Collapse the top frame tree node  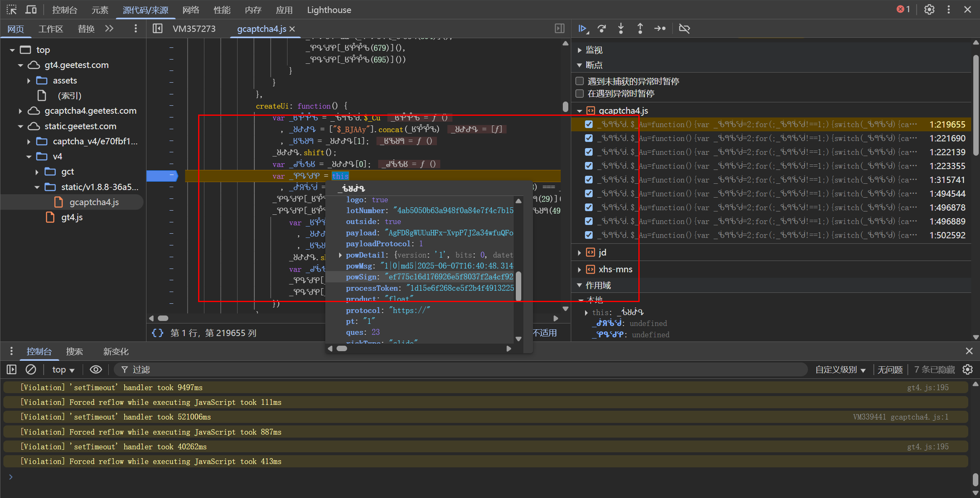click(x=12, y=50)
